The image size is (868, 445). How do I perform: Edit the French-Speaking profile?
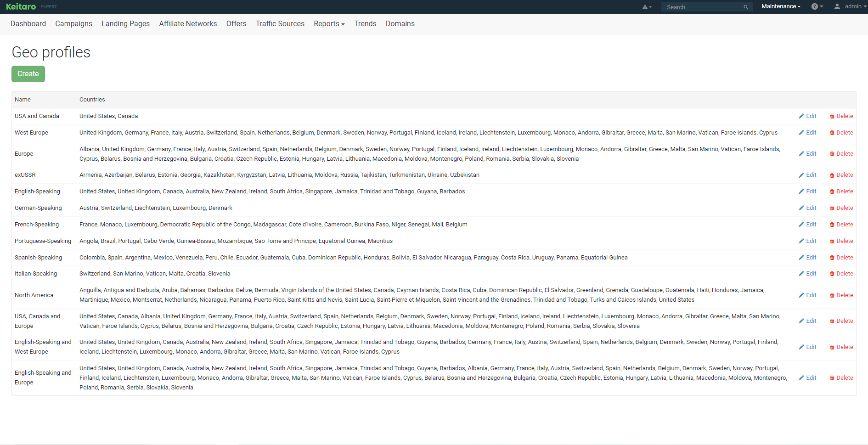[x=807, y=225]
